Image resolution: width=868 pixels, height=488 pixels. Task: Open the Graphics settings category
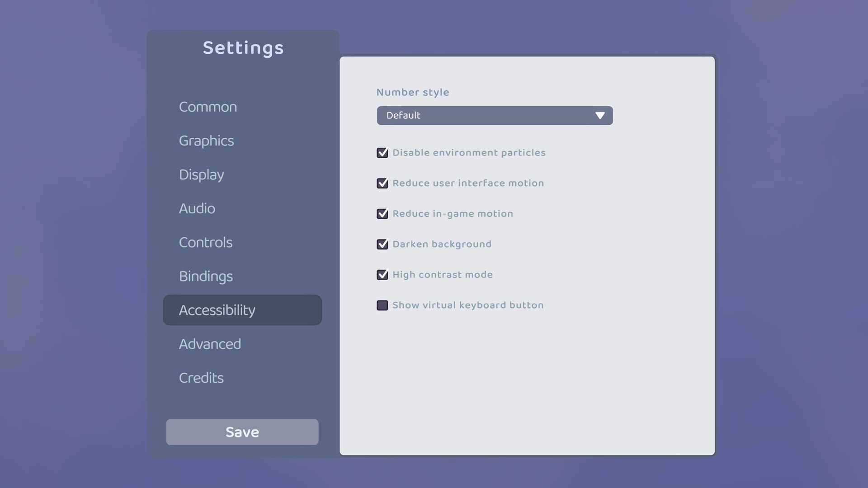click(x=206, y=141)
